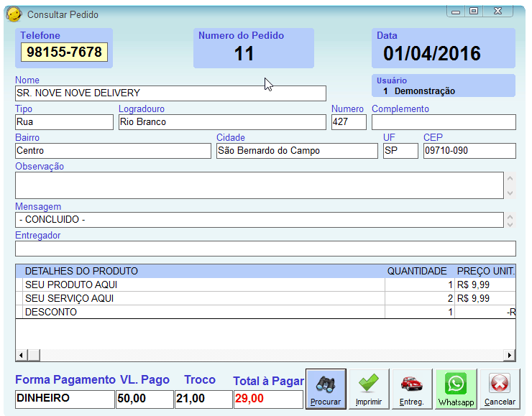Minimize the Consultar Pedido window
The image size is (532, 416).
(456, 12)
